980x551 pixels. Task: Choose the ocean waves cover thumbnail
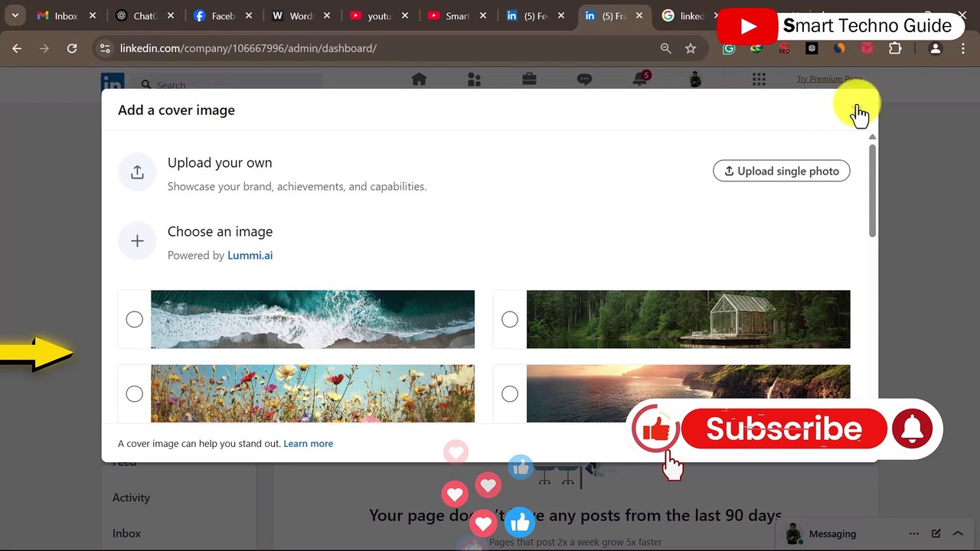[x=312, y=319]
